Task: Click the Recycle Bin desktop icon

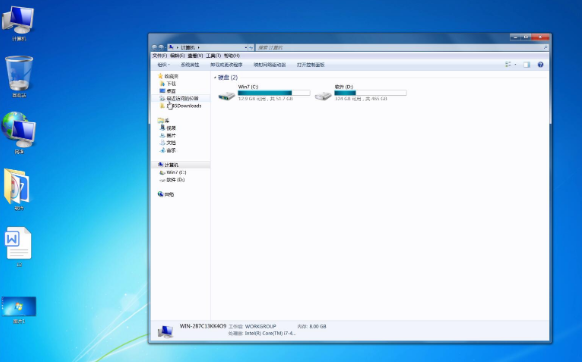Action: 19,74
